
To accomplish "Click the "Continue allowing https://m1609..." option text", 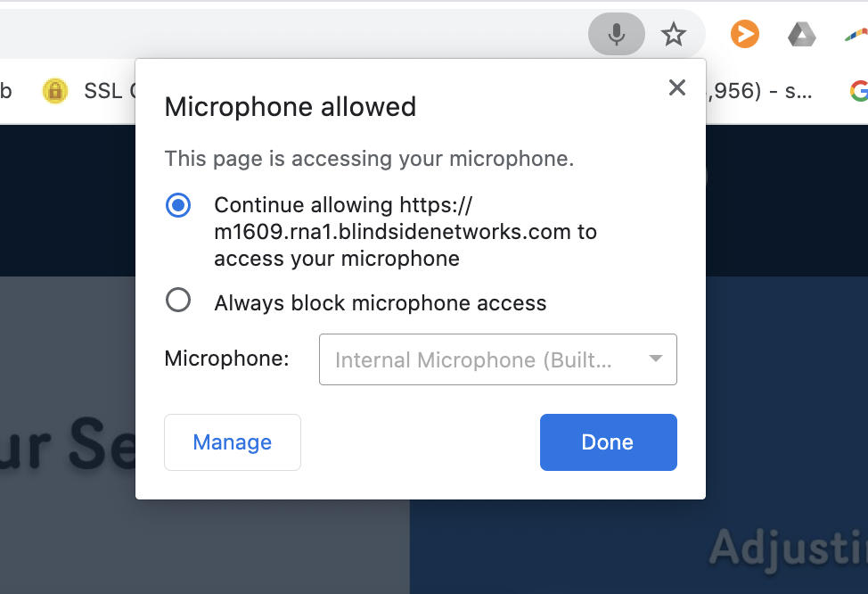I will (405, 232).
